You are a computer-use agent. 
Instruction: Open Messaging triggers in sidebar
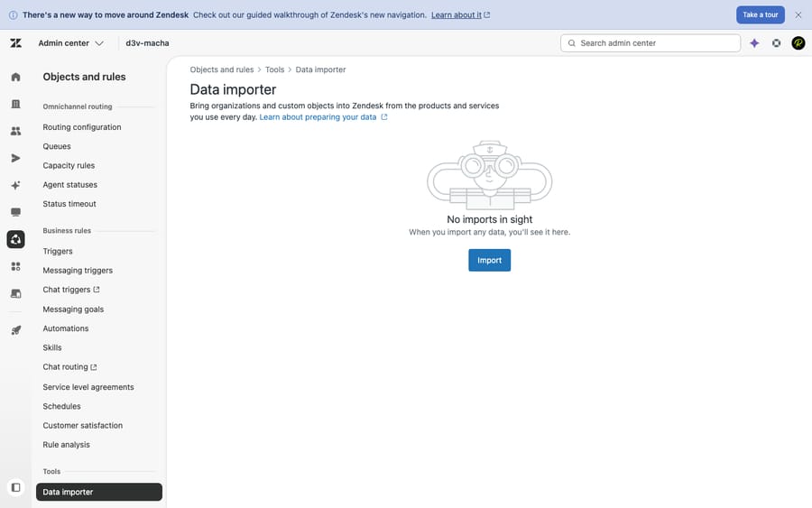tap(78, 271)
